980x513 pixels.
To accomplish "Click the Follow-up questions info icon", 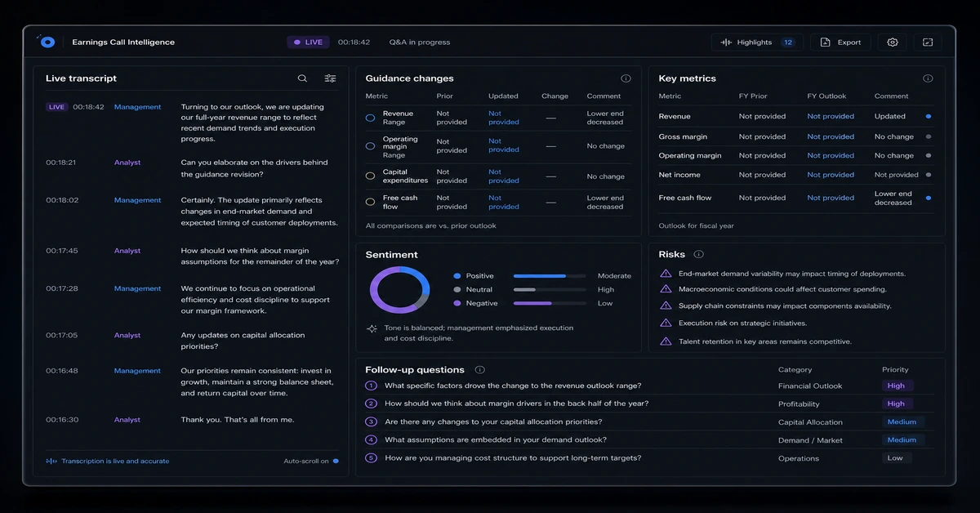I will click(479, 369).
